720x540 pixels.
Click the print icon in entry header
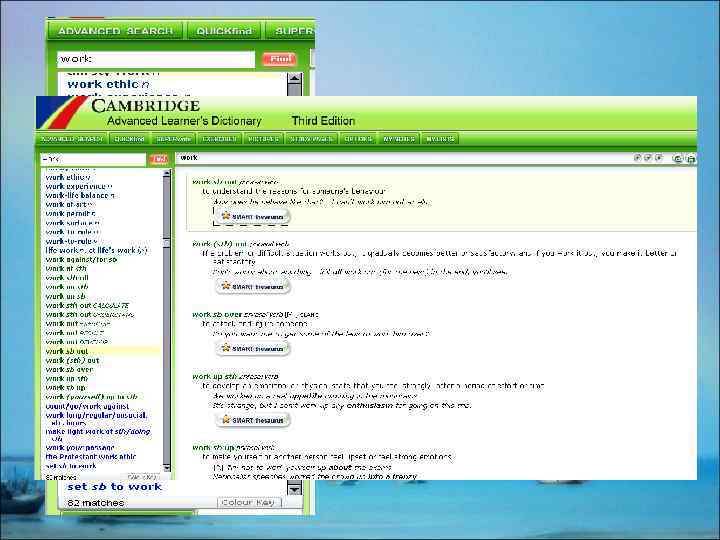(690, 159)
